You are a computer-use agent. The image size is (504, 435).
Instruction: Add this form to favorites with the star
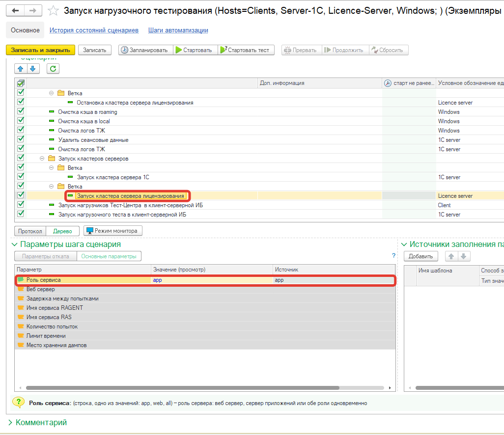54,11
